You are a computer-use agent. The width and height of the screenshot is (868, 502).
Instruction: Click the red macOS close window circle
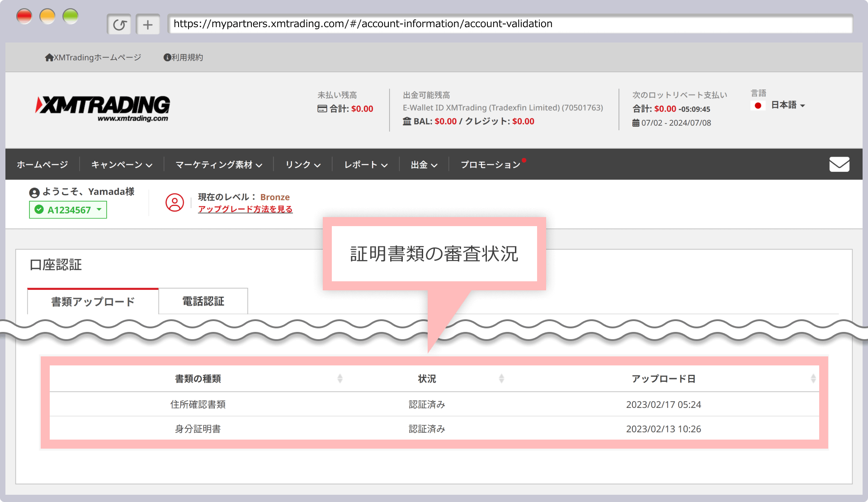point(24,17)
